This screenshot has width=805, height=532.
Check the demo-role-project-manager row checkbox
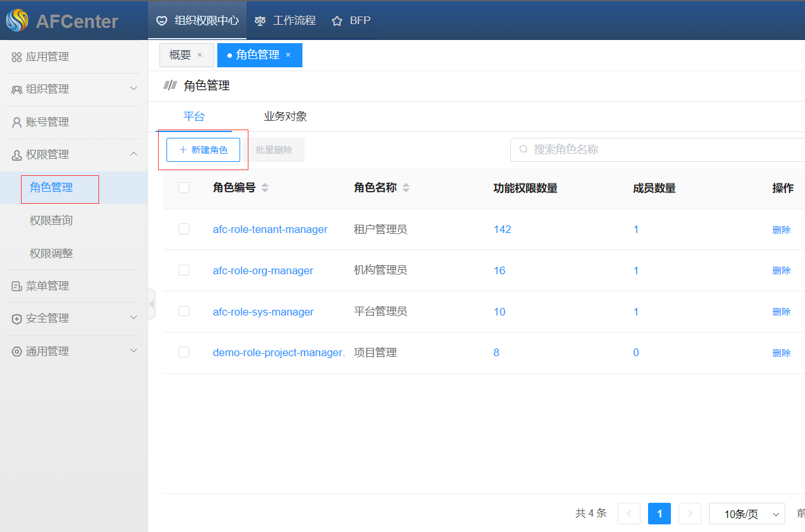[x=184, y=352]
